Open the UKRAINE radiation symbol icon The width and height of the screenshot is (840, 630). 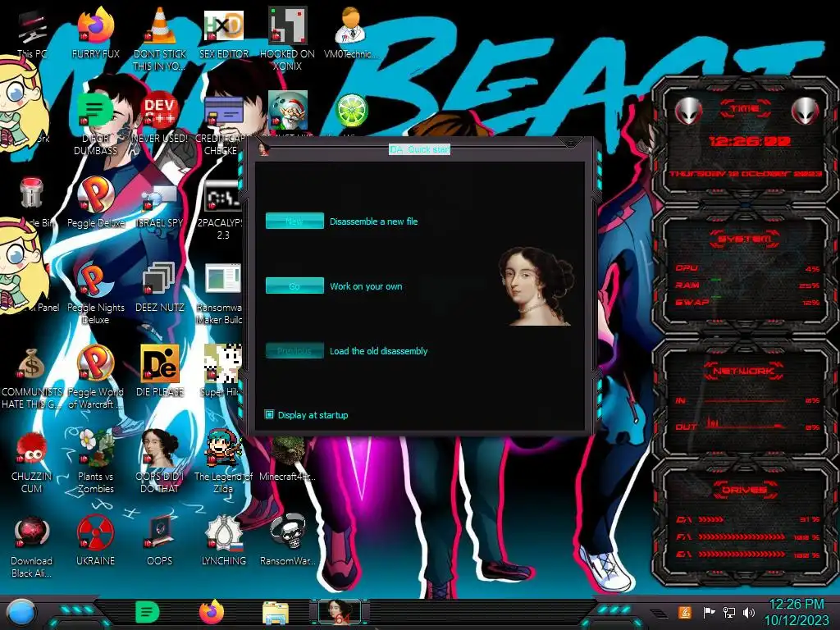pyautogui.click(x=95, y=532)
